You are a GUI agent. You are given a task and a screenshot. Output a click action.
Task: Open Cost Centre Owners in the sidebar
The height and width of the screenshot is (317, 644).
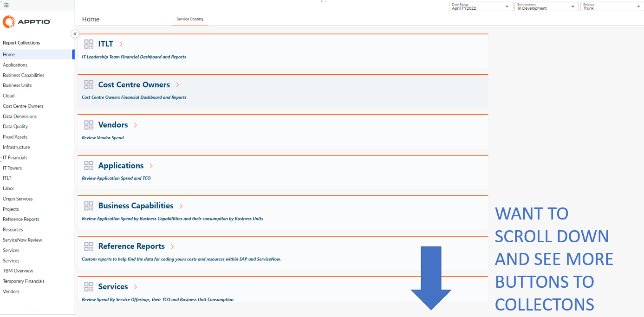coord(23,106)
